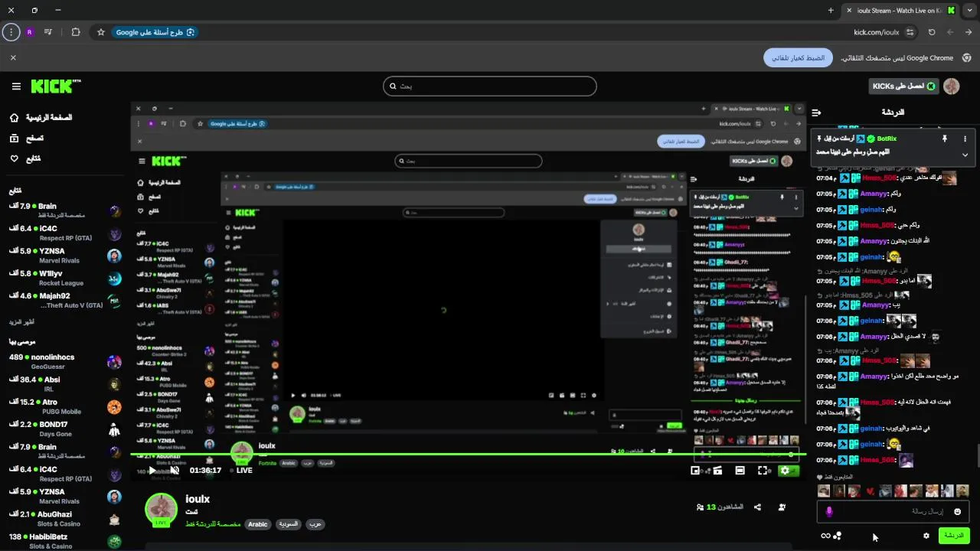Viewport: 980px width, 551px height.
Task: Collapse the chat panel arrow
Action: [x=816, y=112]
